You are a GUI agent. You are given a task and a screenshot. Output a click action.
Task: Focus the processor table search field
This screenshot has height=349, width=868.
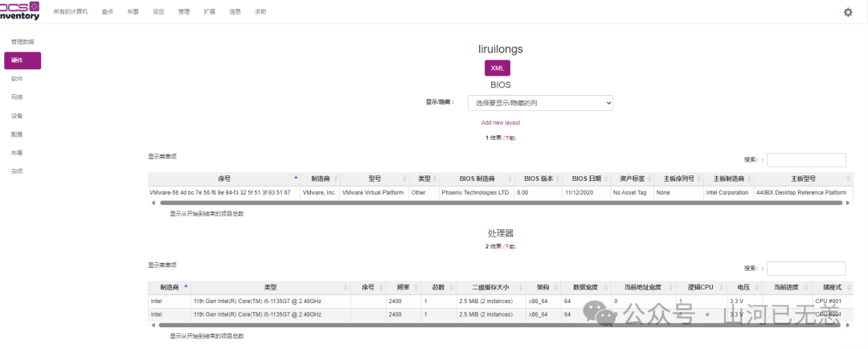(x=806, y=268)
